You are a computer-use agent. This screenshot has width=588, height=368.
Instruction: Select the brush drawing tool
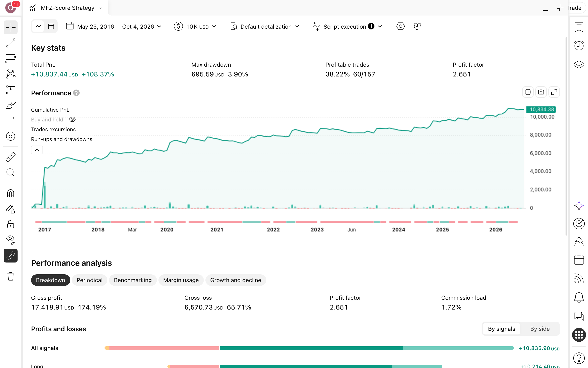11,105
